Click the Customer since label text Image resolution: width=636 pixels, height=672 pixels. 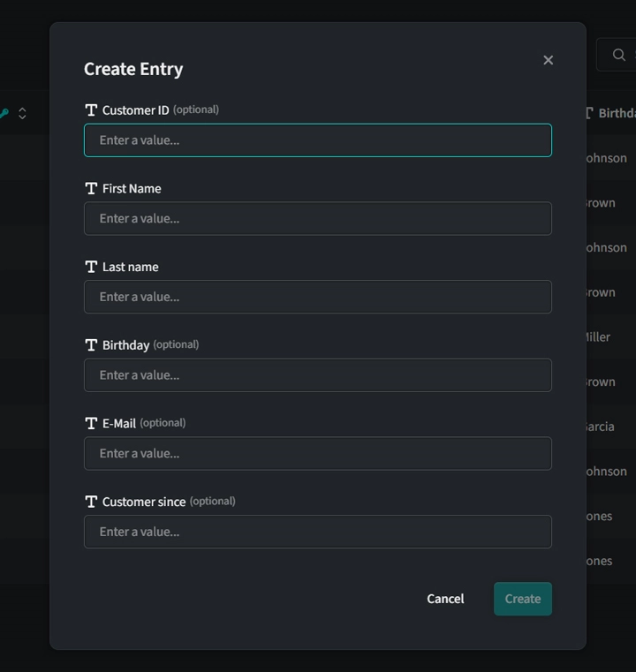click(144, 502)
